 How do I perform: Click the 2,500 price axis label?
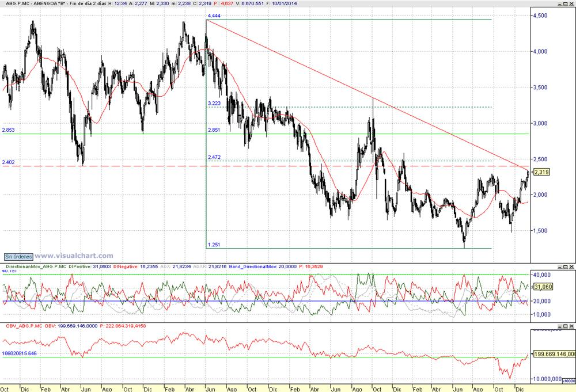click(x=540, y=159)
